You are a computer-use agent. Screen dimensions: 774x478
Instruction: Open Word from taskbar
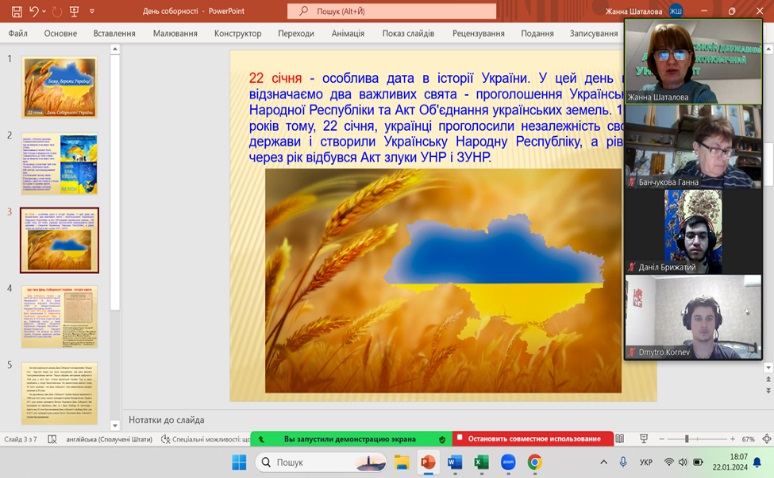point(455,462)
